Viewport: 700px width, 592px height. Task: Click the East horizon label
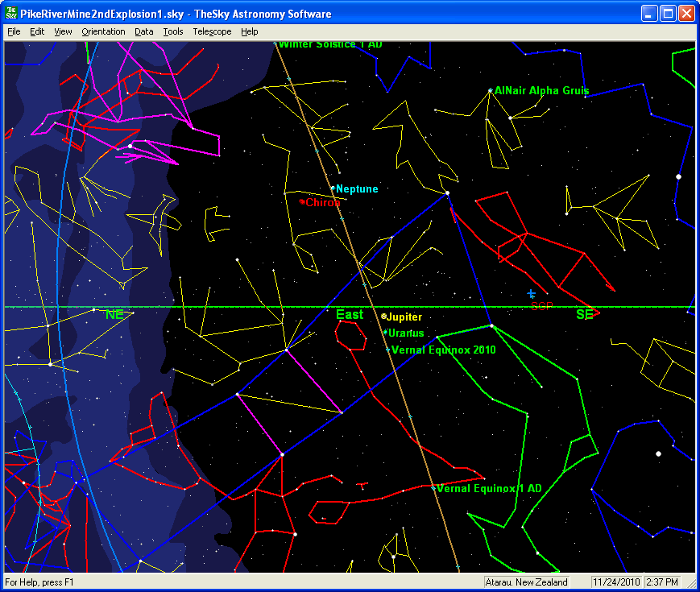click(350, 315)
